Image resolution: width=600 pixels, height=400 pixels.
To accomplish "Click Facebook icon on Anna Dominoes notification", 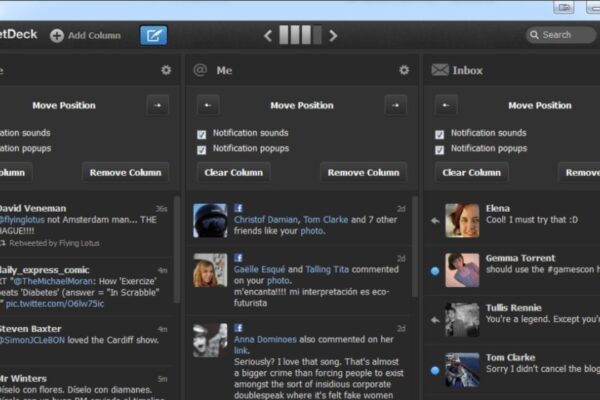I will pos(238,328).
